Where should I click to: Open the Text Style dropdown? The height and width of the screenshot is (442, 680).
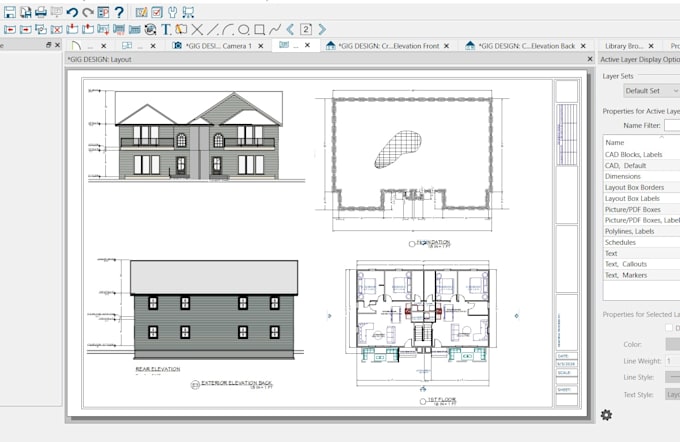[x=673, y=394]
